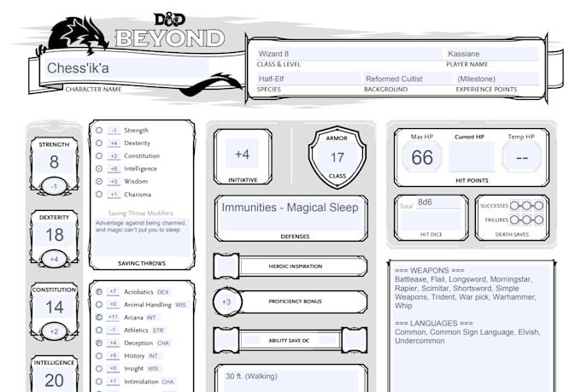
Task: Toggle Insight skill proficiency circle
Action: (99, 369)
